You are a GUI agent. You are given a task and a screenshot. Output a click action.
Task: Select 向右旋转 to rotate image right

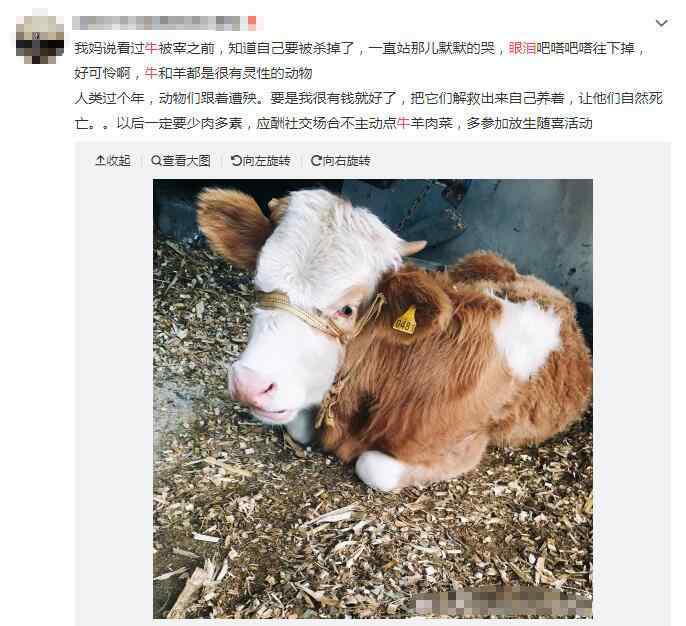point(346,161)
